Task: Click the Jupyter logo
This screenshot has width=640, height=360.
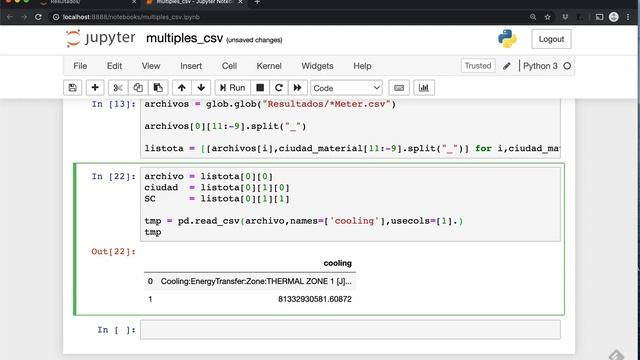Action: point(100,38)
